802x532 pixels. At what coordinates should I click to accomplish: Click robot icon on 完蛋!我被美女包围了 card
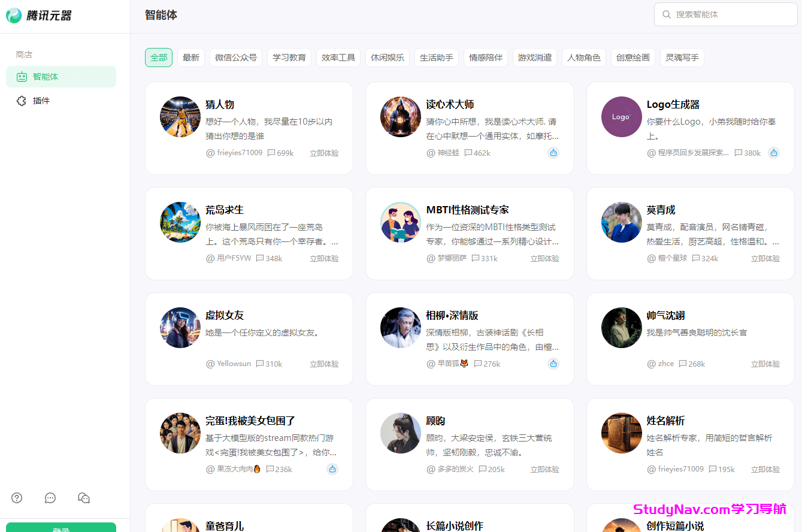click(x=332, y=469)
